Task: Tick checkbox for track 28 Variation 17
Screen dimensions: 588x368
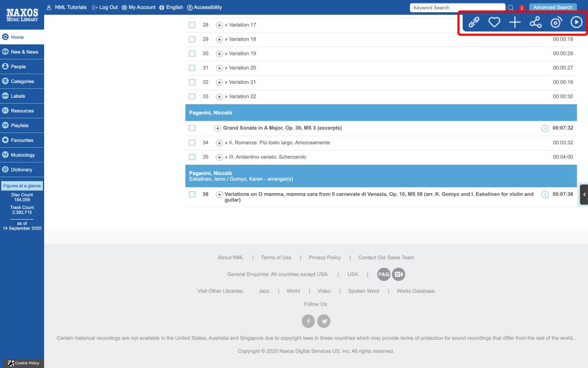Action: point(192,25)
